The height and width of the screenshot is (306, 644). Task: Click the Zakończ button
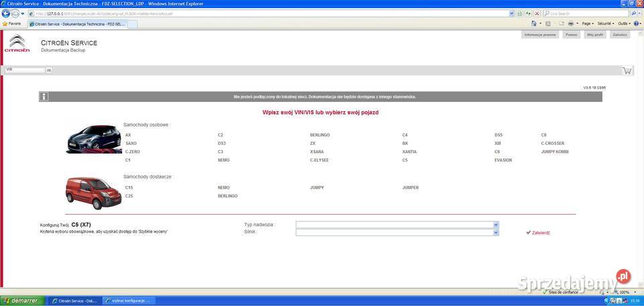[620, 34]
